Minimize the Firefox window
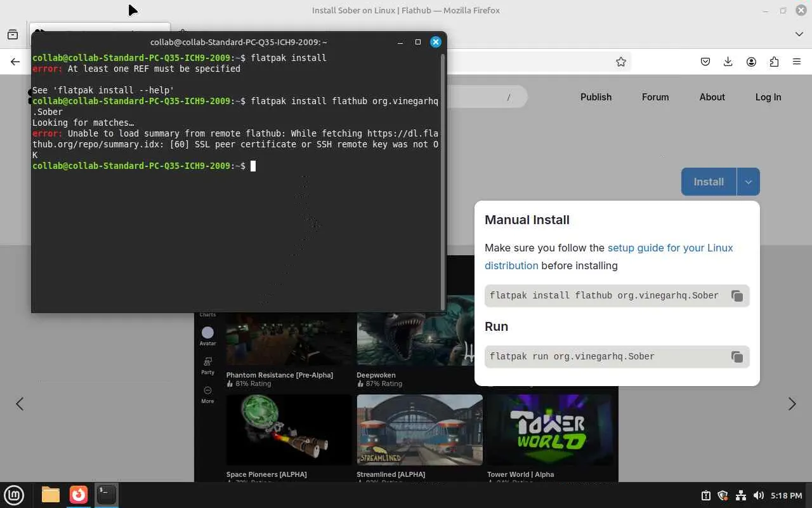Viewport: 812px width, 508px height. point(766,11)
